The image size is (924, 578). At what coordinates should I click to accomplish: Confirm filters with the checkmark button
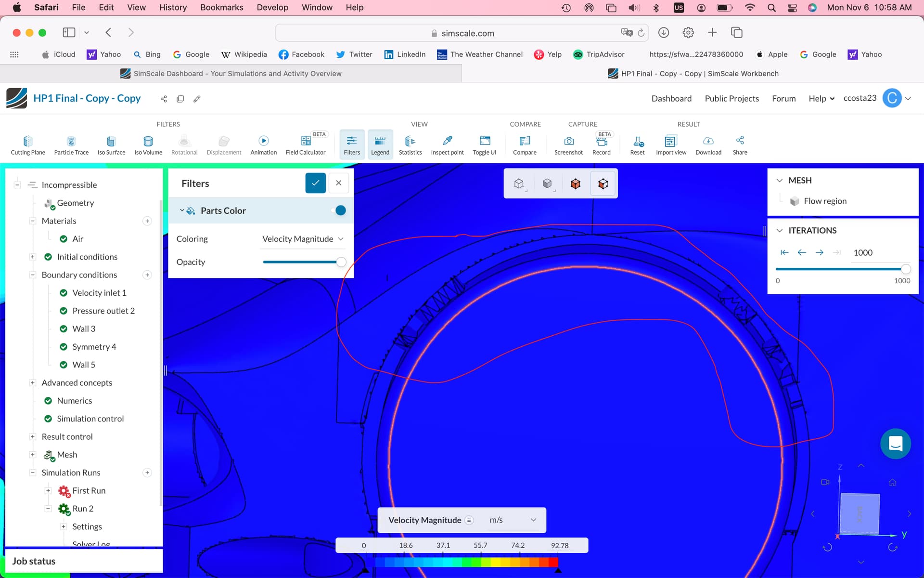(x=315, y=183)
